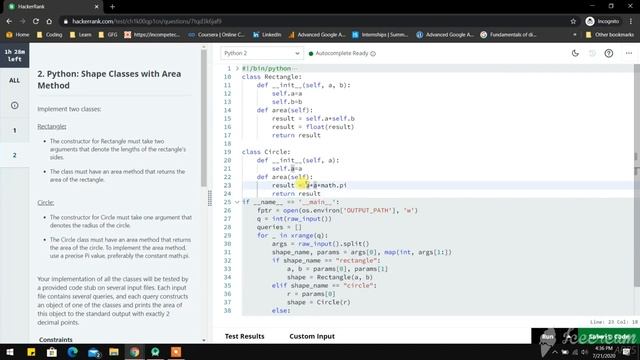Open the info icon in question sidebar
640x360 pixels.
[14, 105]
